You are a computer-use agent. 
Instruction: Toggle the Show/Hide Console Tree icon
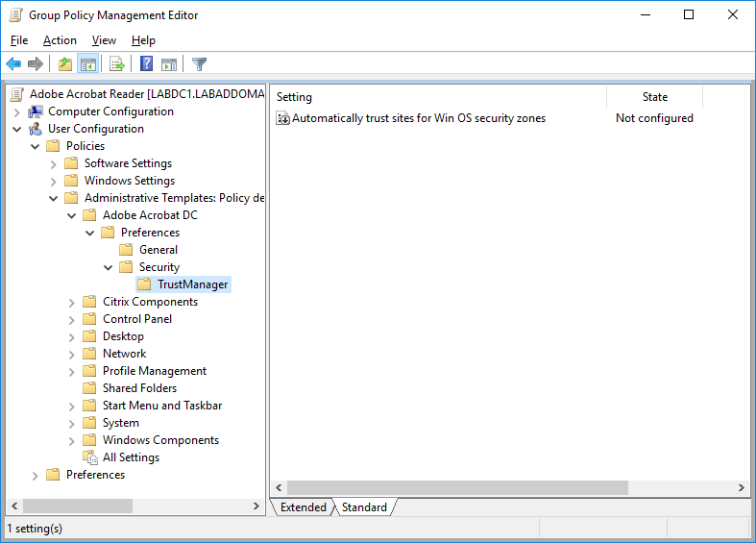click(x=88, y=64)
